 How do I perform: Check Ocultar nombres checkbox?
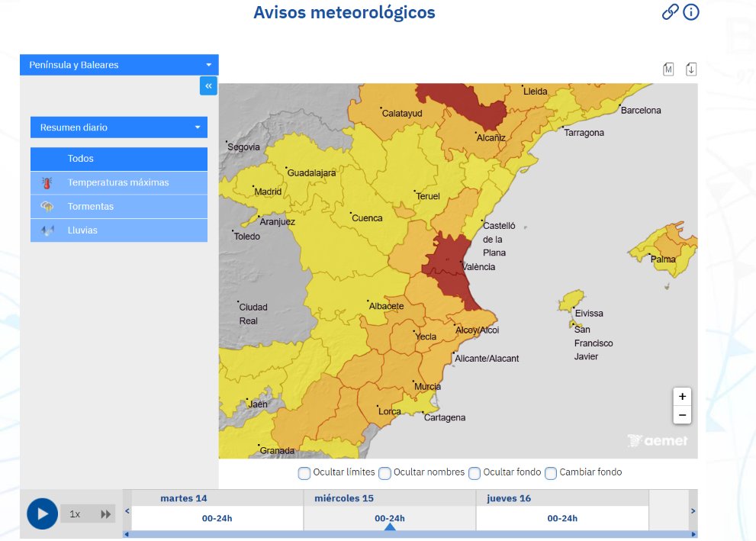point(384,473)
